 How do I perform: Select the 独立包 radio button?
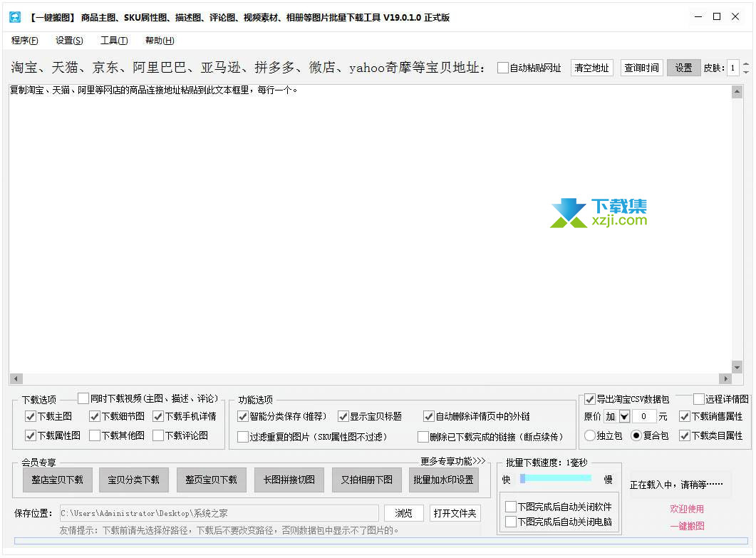[590, 435]
